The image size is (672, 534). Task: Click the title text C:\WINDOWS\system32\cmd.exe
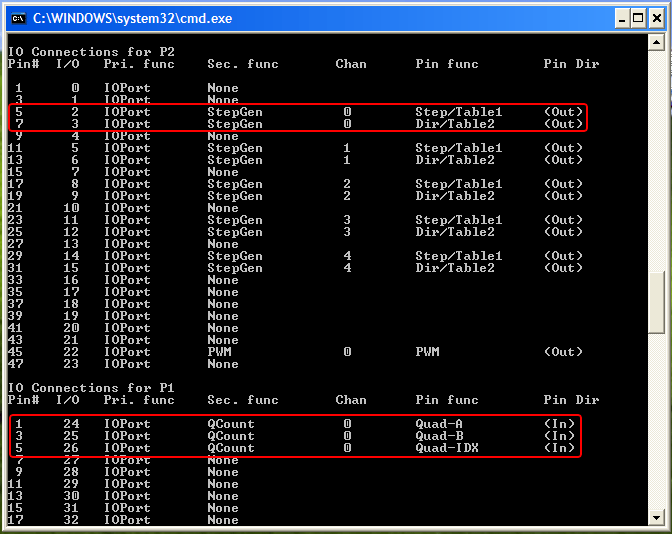point(132,18)
